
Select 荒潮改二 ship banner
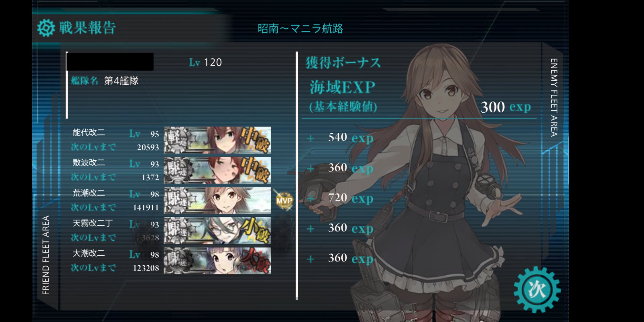point(217,200)
